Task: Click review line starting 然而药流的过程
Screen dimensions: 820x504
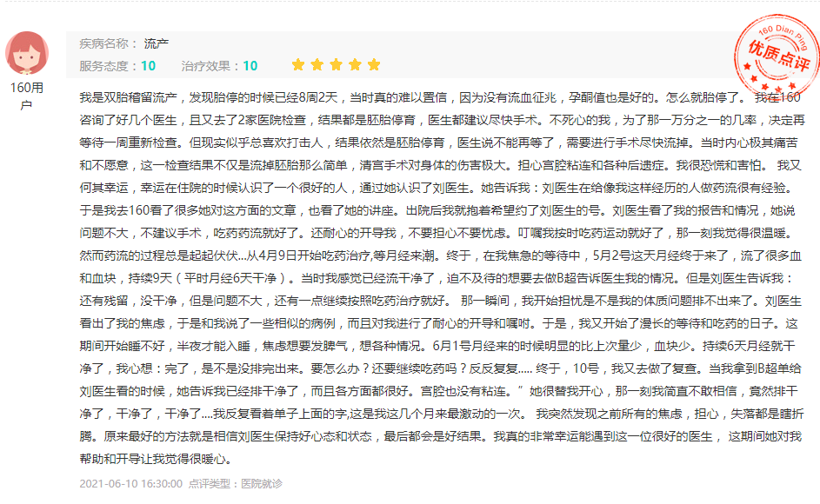Action: 440,255
